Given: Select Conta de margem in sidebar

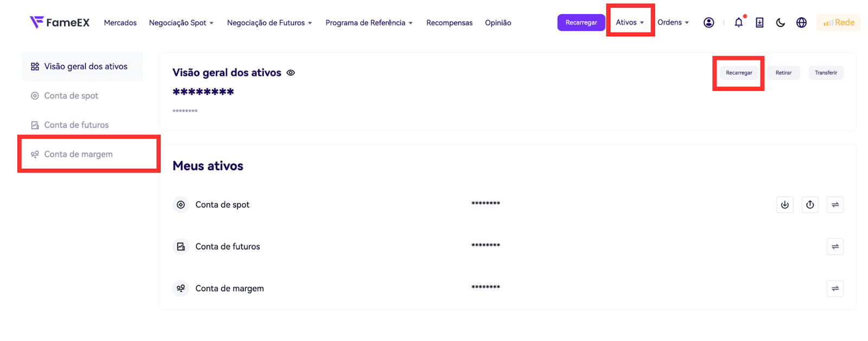Looking at the screenshot, I should [x=79, y=154].
